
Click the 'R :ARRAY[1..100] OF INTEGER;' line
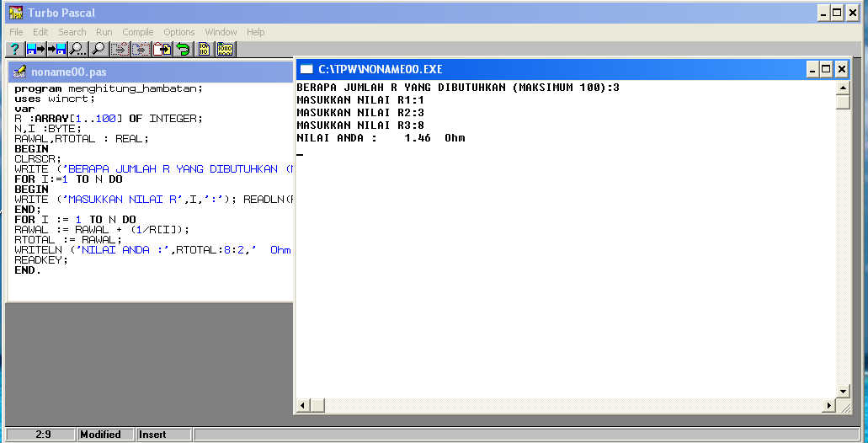point(109,119)
